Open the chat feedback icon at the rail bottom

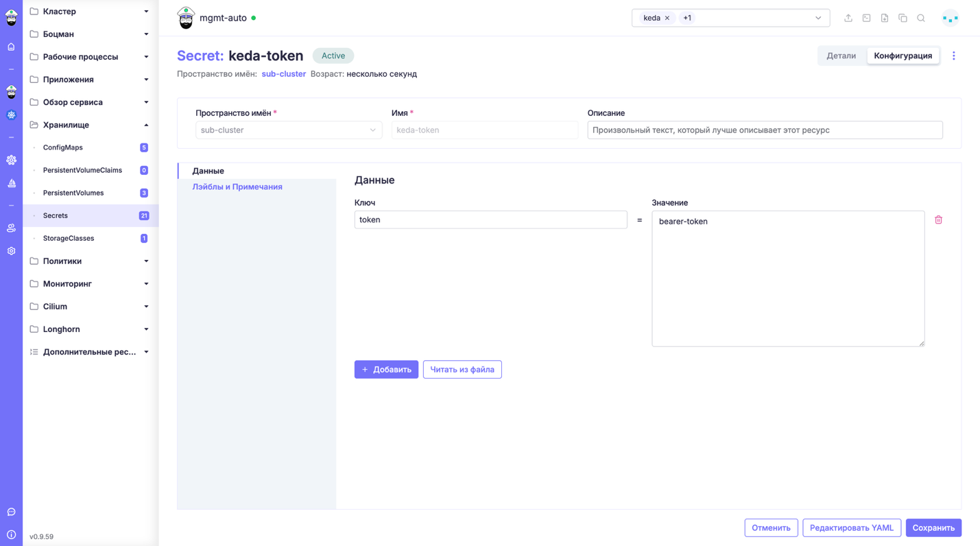11,512
